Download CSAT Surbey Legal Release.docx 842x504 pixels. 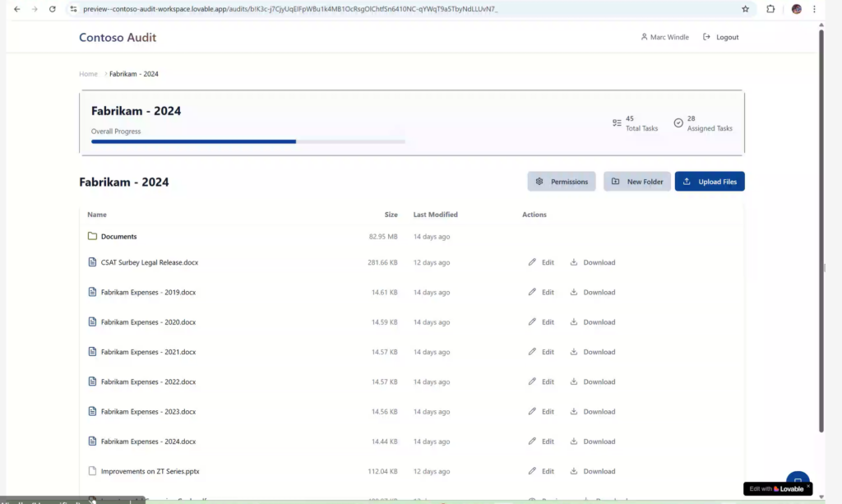(x=592, y=262)
